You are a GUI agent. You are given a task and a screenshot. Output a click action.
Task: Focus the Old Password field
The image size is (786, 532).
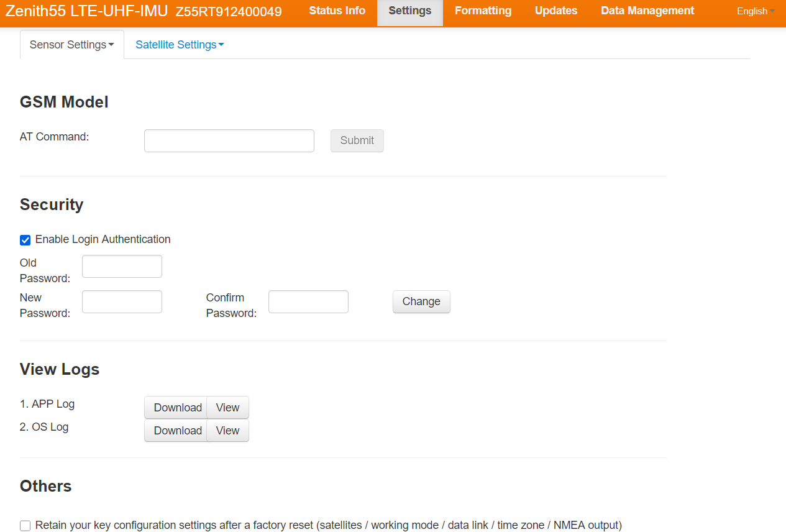[122, 267]
